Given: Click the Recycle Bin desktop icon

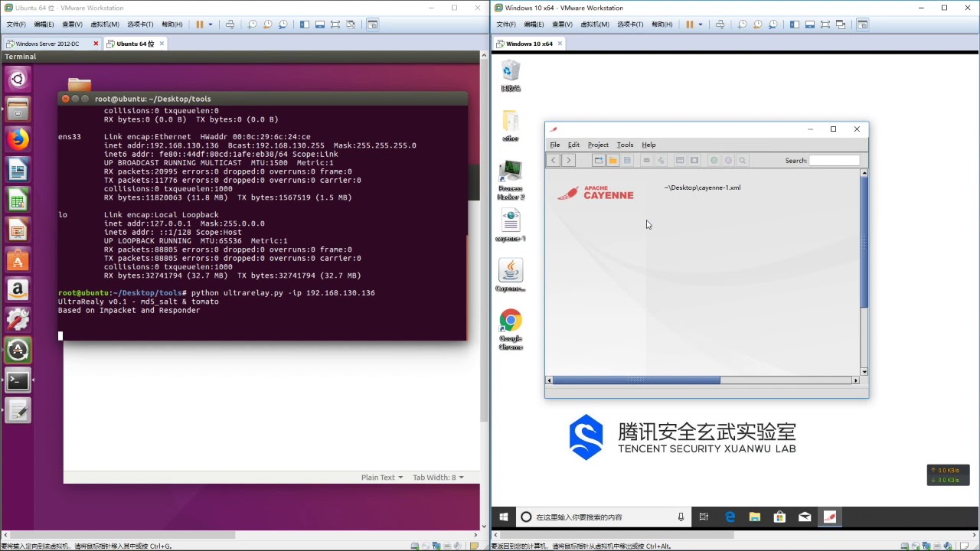Looking at the screenshot, I should [511, 77].
